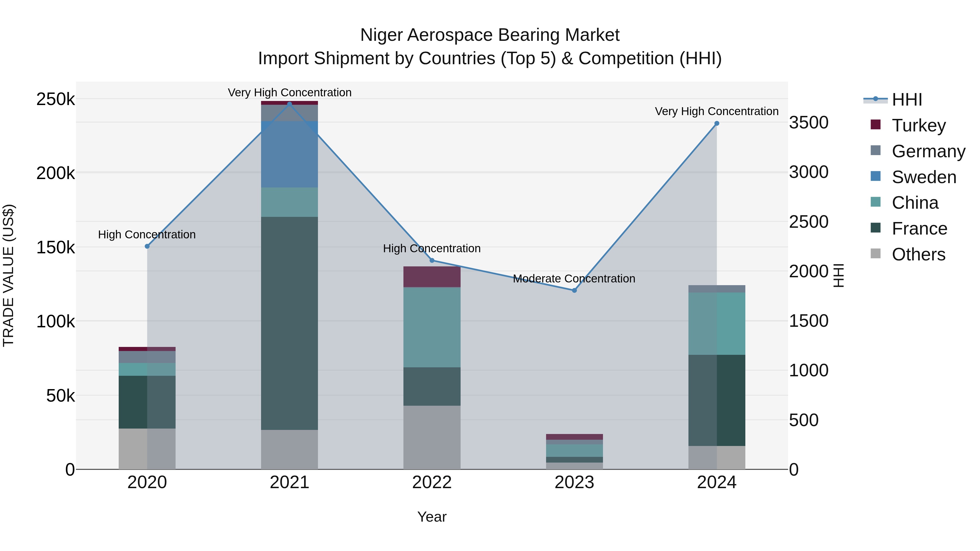Click the Others segment in the 2022 bar
The image size is (980, 551).
(x=432, y=437)
